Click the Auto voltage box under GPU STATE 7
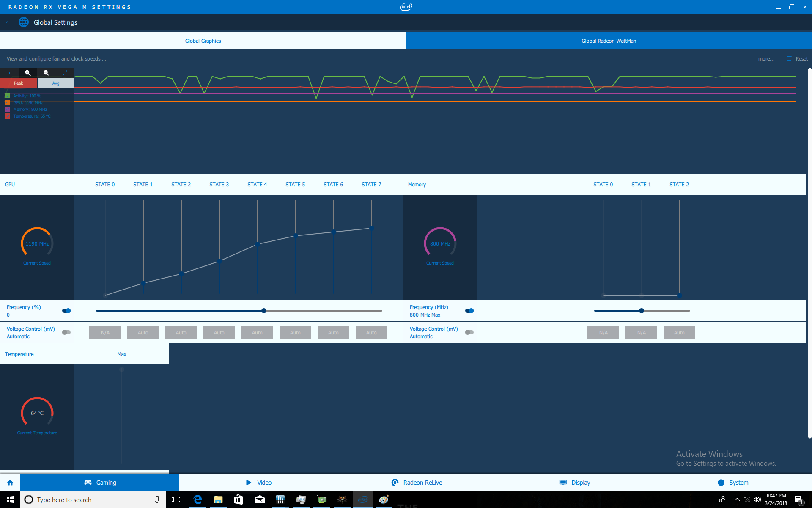The height and width of the screenshot is (508, 812). click(x=372, y=333)
